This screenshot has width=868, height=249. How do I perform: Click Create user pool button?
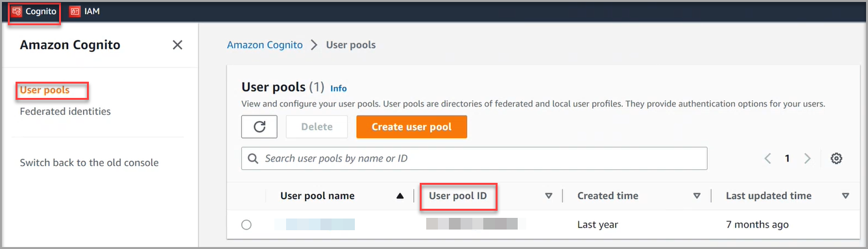click(x=411, y=126)
